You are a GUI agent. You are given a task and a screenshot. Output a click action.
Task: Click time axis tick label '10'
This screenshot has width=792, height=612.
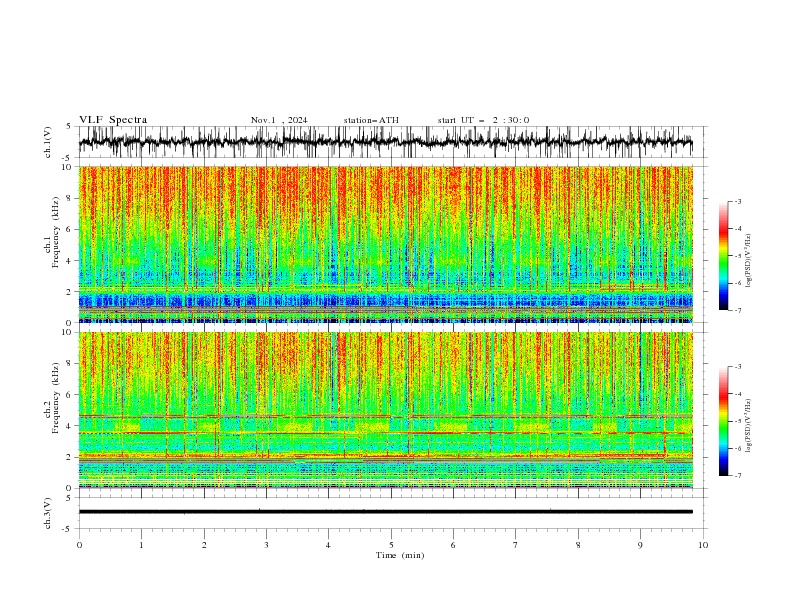pyautogui.click(x=703, y=545)
